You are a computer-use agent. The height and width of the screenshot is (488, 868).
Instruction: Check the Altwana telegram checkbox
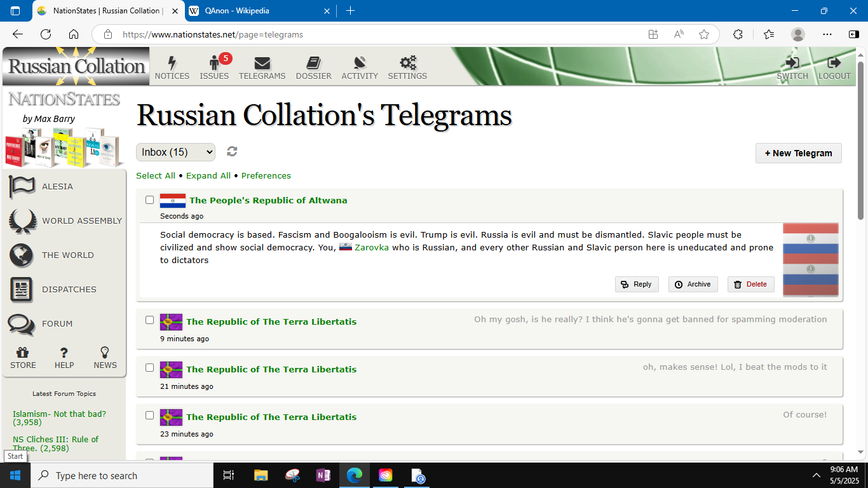[150, 200]
